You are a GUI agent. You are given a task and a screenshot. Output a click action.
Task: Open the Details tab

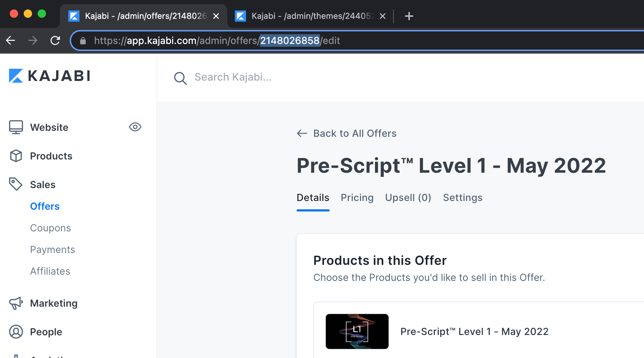pyautogui.click(x=313, y=198)
